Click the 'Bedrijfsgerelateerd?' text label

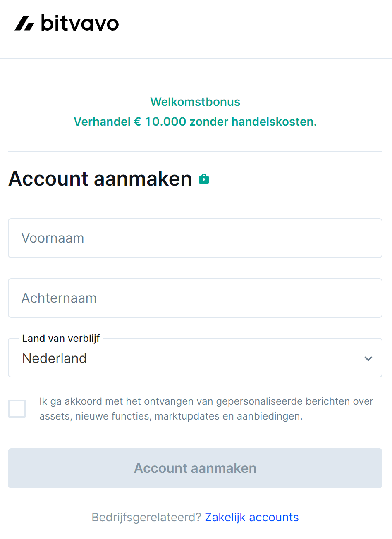[x=146, y=517]
